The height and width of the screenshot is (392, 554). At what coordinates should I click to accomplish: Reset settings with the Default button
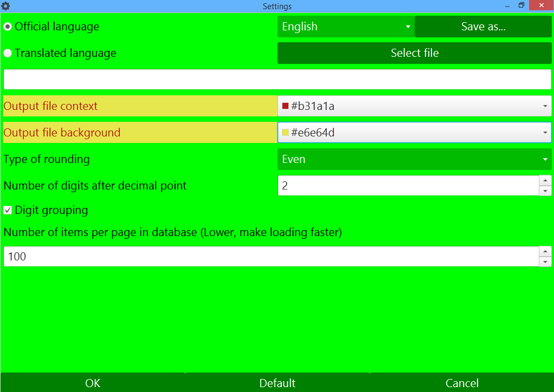click(278, 383)
